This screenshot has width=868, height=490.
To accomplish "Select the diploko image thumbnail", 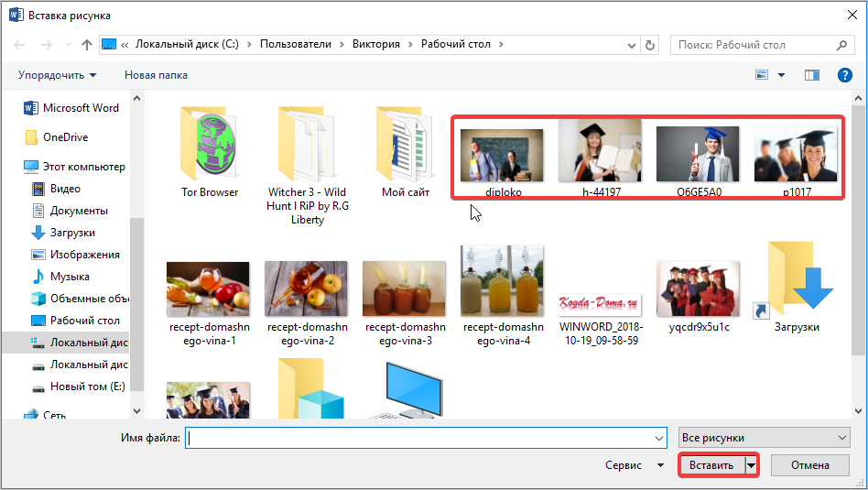I will click(502, 157).
